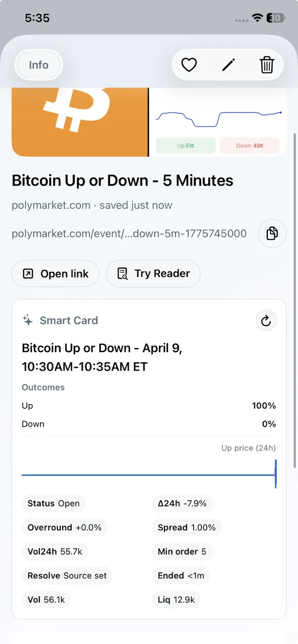Tap the sparkle icon next to Smart Card
Viewport: 298px width, 644px height.
pyautogui.click(x=27, y=320)
